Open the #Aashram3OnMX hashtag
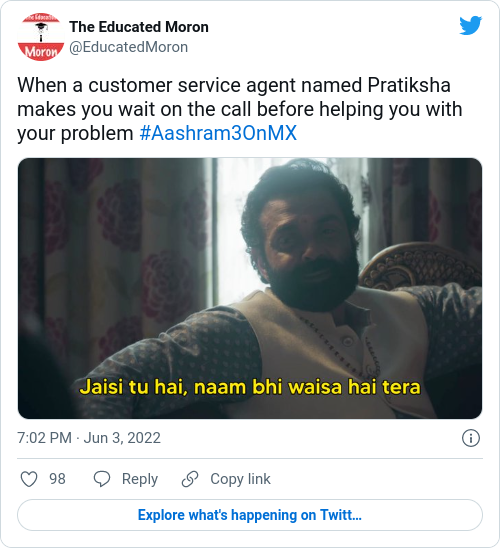 tap(218, 133)
